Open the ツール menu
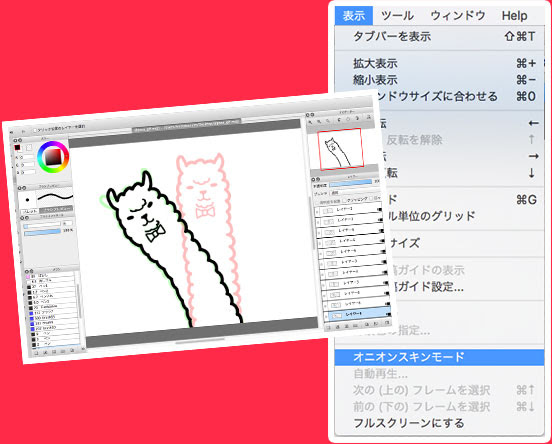Viewport: 552px width, 444px height. click(397, 16)
